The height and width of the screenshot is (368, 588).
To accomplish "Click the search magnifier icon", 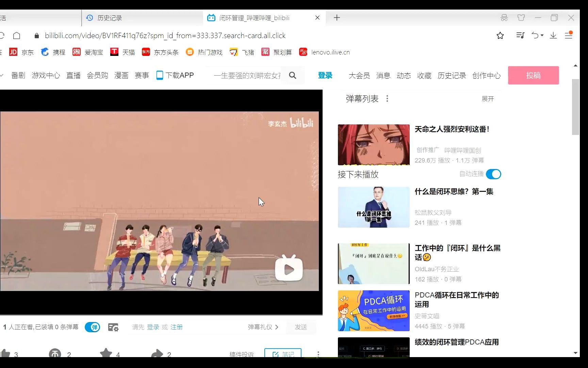I will (293, 75).
